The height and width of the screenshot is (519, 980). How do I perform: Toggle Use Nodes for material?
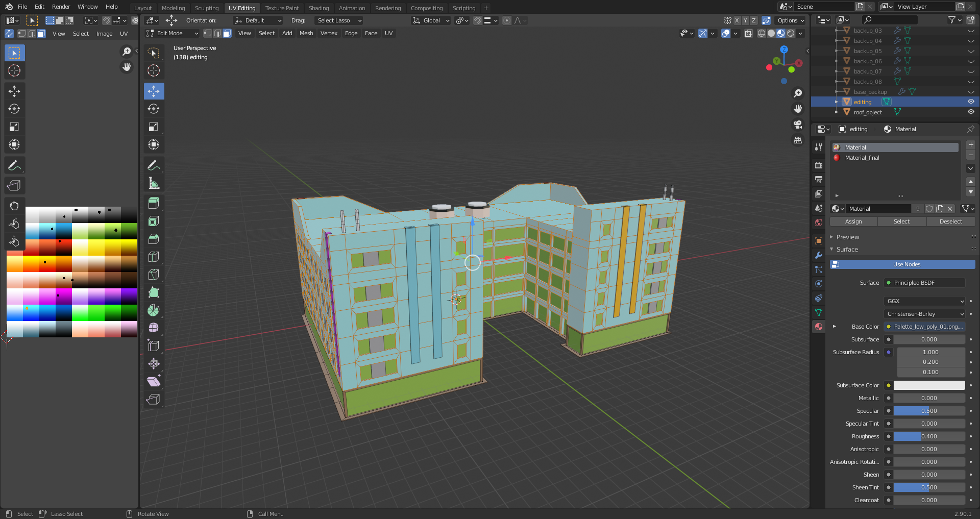[x=902, y=264]
